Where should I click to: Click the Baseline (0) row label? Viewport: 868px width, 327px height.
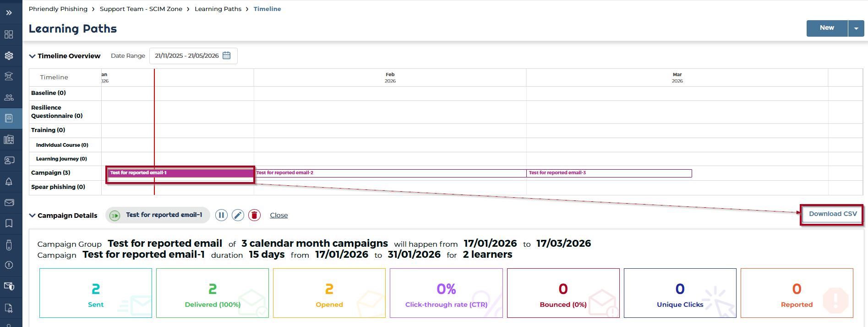49,93
